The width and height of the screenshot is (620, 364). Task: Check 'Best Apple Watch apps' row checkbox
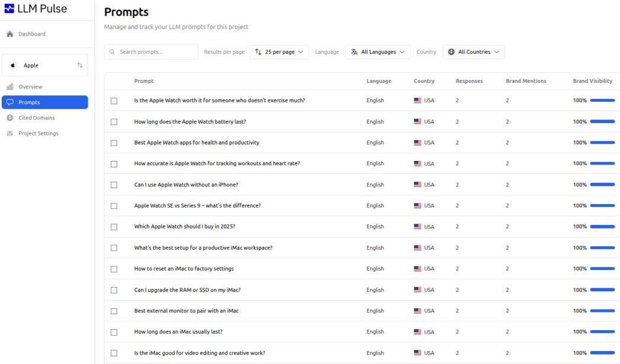[114, 143]
